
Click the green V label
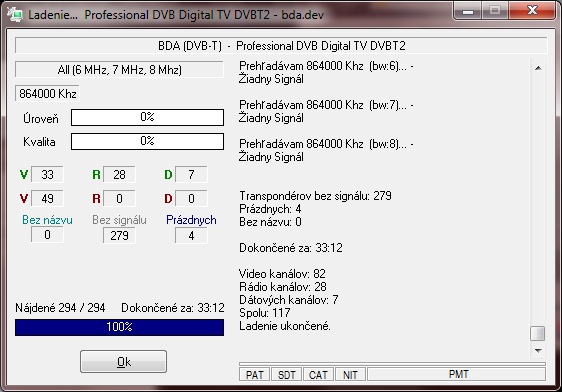click(24, 175)
